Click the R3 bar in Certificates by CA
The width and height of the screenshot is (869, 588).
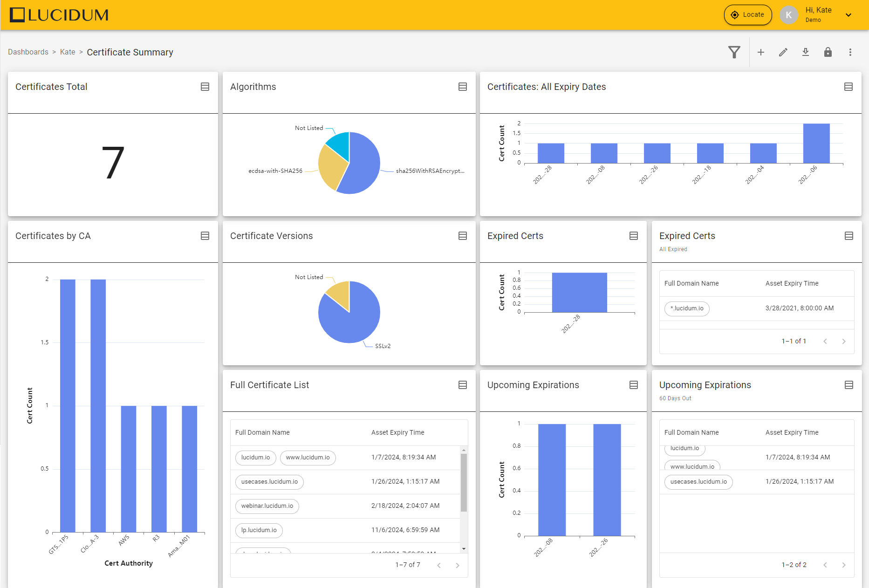click(x=159, y=469)
